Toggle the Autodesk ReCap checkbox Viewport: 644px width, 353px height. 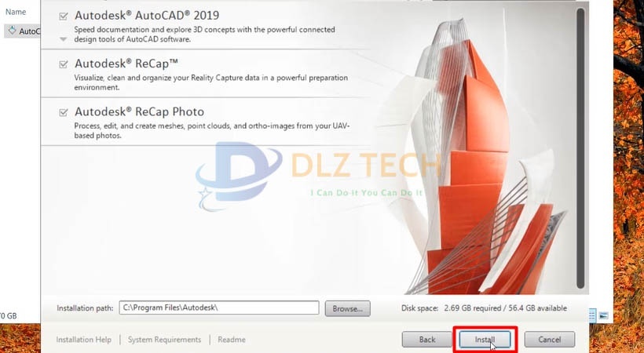click(64, 64)
